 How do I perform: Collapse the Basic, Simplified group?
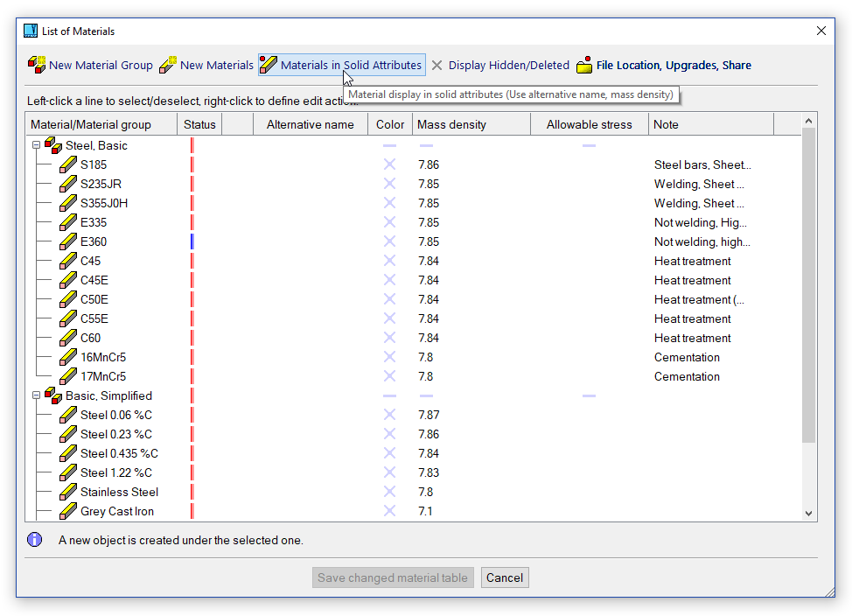[36, 395]
